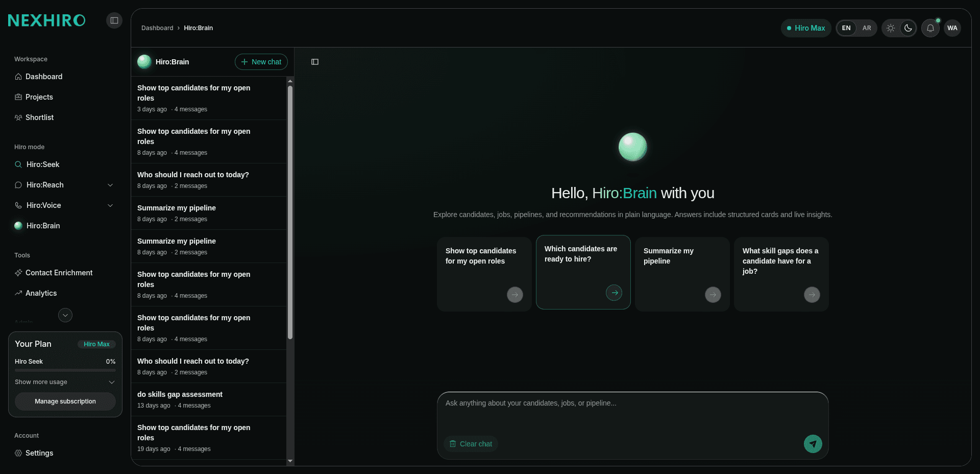Viewport: 980px width, 474px height.
Task: Click Hiro Max tag in Your Plan card
Action: (96, 344)
